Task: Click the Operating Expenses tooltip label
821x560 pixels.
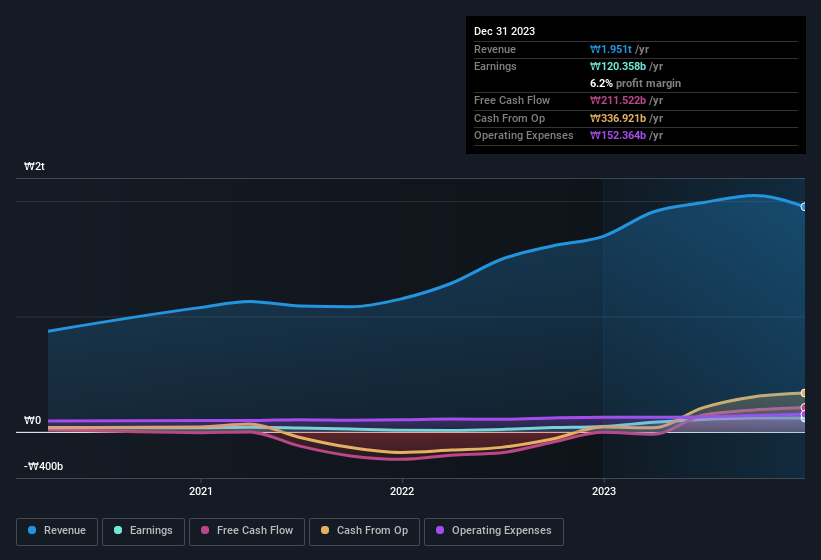Action: (524, 136)
